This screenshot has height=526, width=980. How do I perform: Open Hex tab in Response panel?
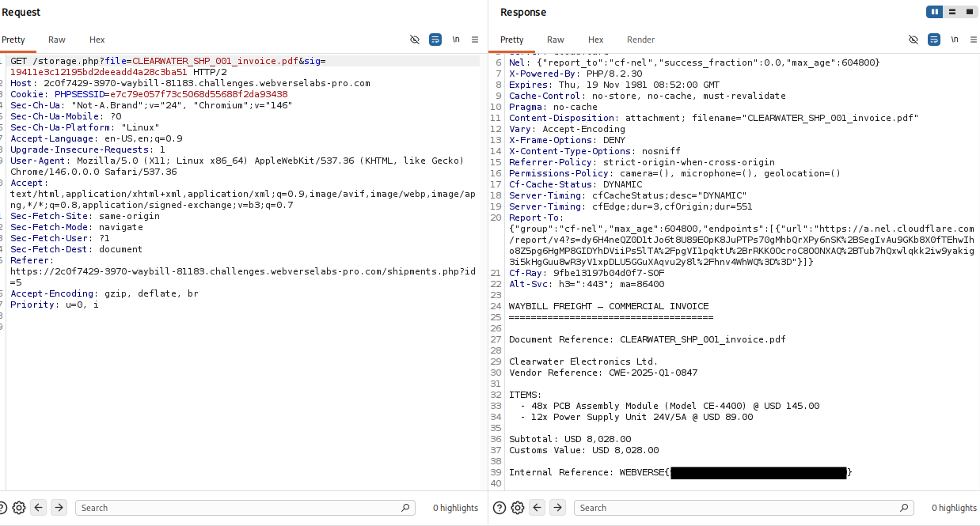tap(596, 40)
